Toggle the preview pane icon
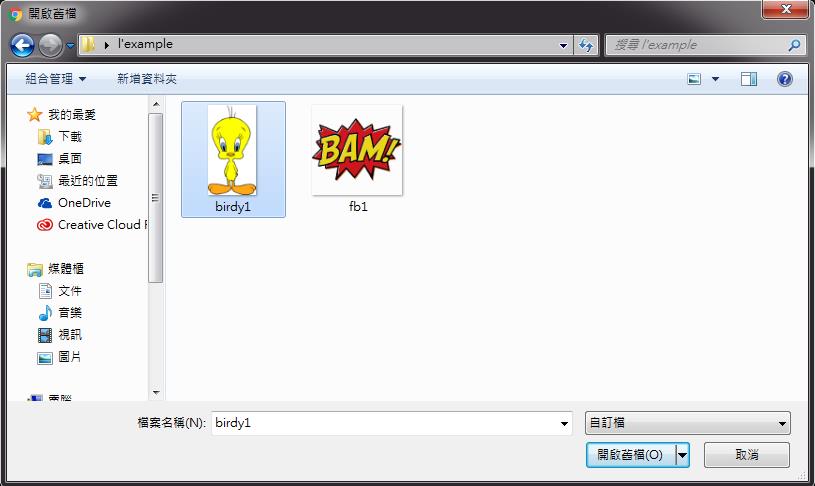This screenshot has height=486, width=815. pos(749,79)
